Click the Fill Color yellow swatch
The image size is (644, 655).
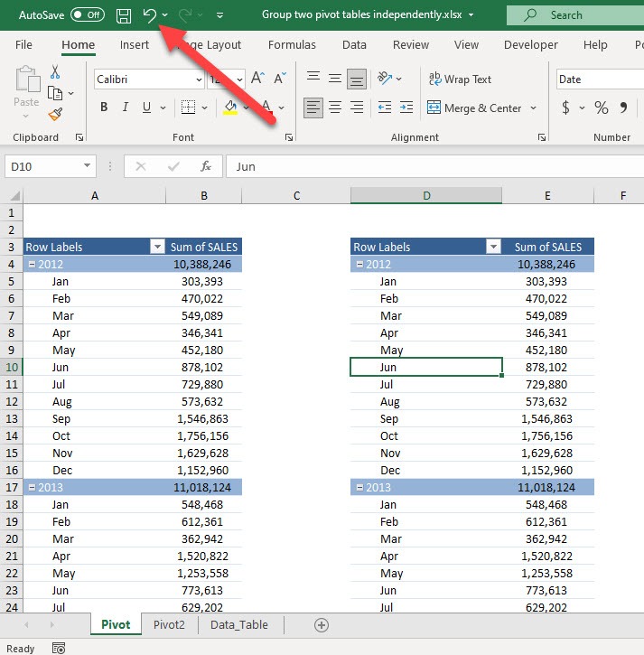coord(230,108)
